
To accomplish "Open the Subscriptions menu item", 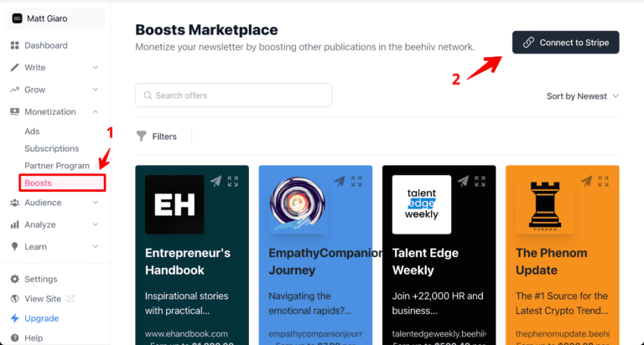I will tap(51, 148).
